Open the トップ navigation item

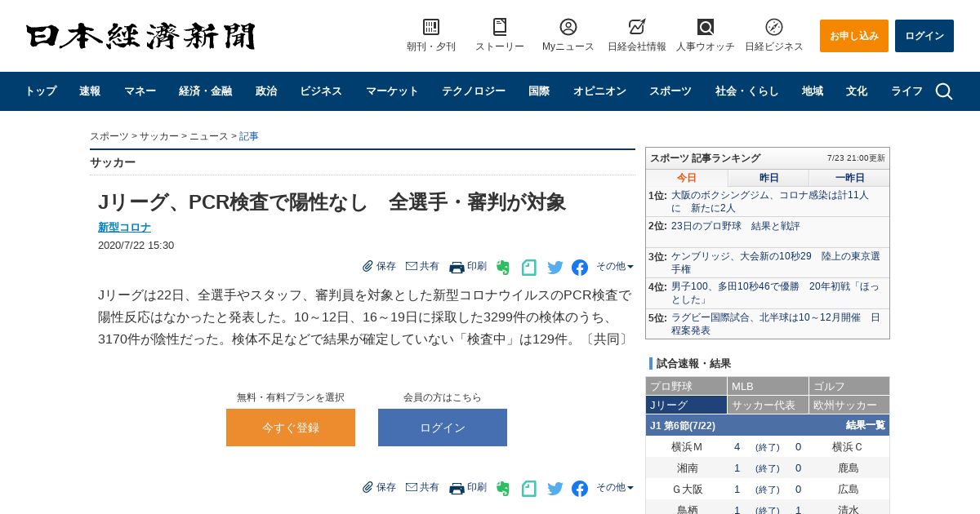pos(40,91)
